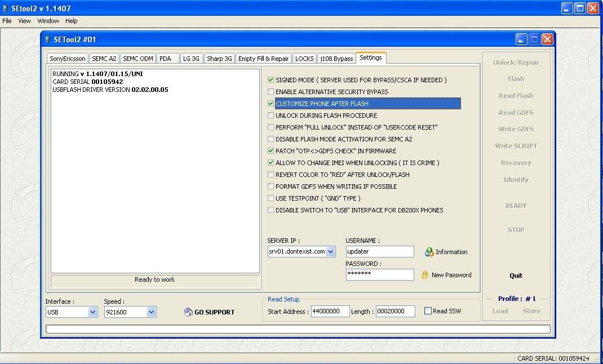Enable UNLOCK DURING FLASH PROCEDURE
The width and height of the screenshot is (603, 364).
pos(271,116)
